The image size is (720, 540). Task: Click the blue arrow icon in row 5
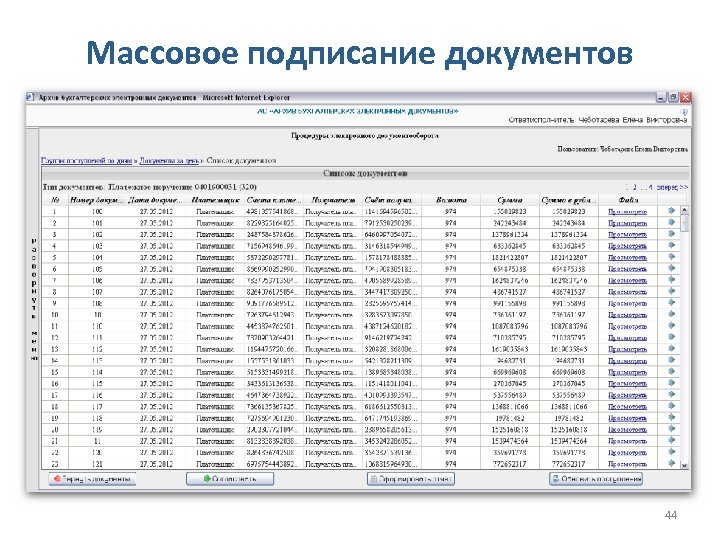pos(671,257)
